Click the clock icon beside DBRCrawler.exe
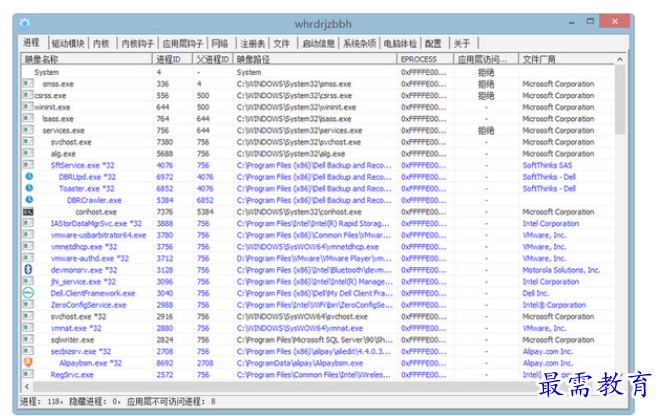This screenshot has width=660, height=416. [x=29, y=200]
